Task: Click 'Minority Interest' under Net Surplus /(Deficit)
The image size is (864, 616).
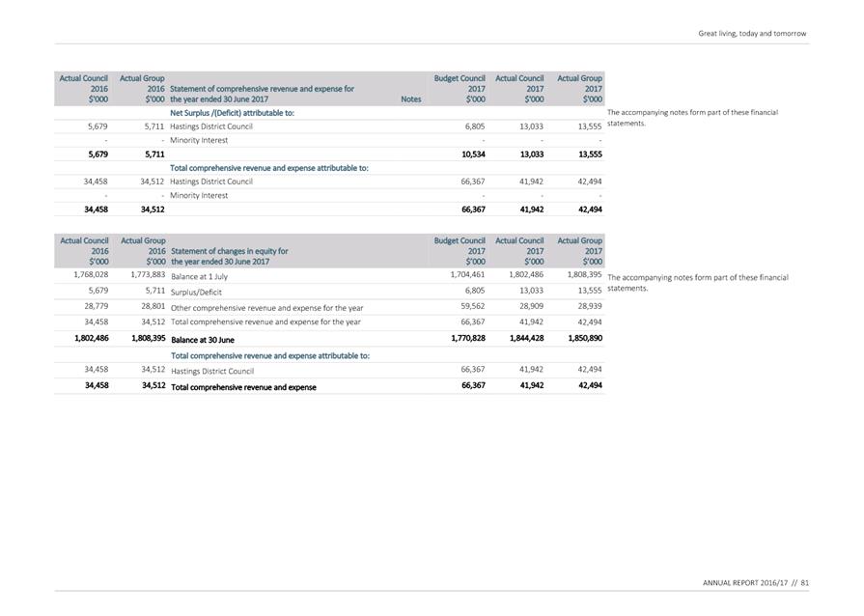Action: pos(199,141)
